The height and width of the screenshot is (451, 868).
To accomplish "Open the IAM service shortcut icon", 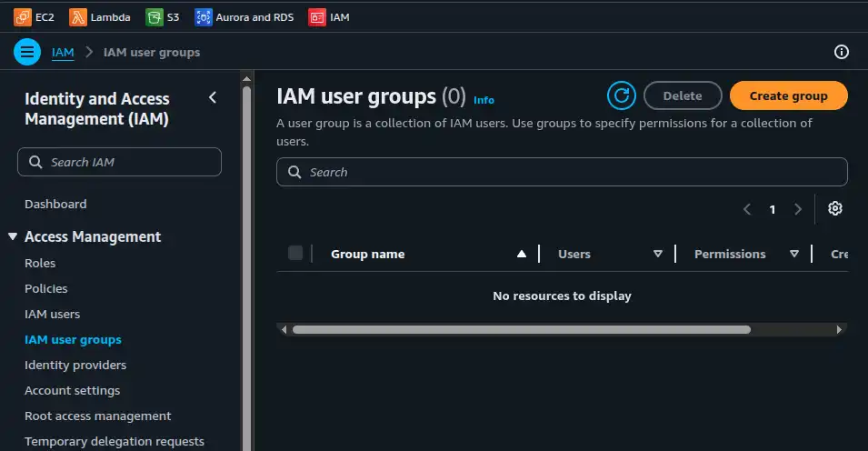I will click(317, 17).
